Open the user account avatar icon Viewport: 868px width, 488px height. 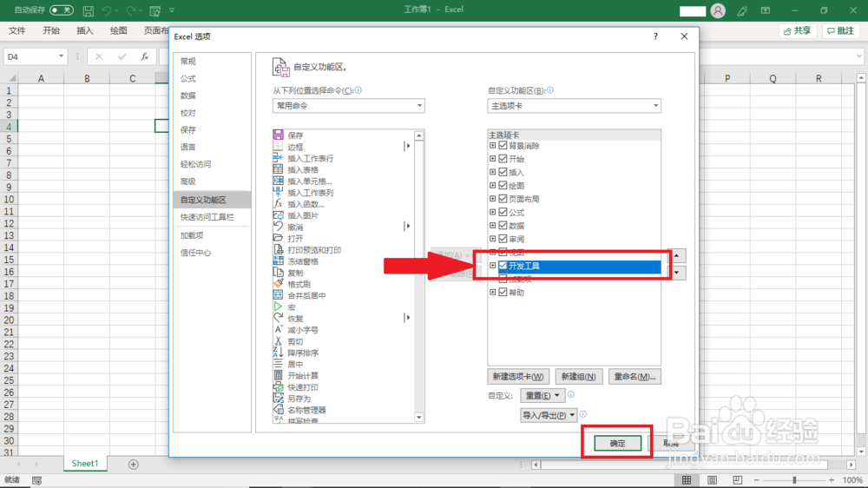click(718, 10)
